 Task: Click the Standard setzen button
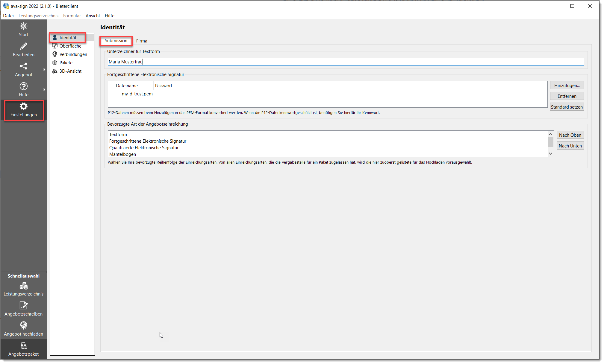pyautogui.click(x=567, y=107)
